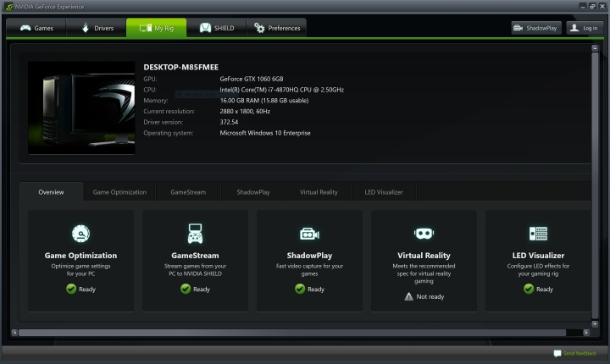Click the horizontal scrollbar thumb
Image resolution: width=610 pixels, height=364 pixels.
292,333
